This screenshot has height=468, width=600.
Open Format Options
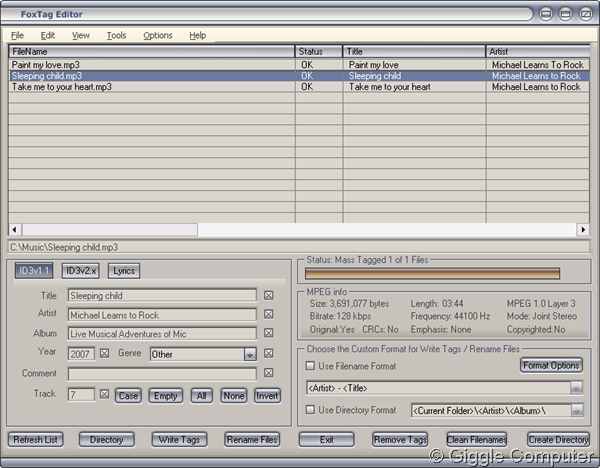[x=551, y=365]
